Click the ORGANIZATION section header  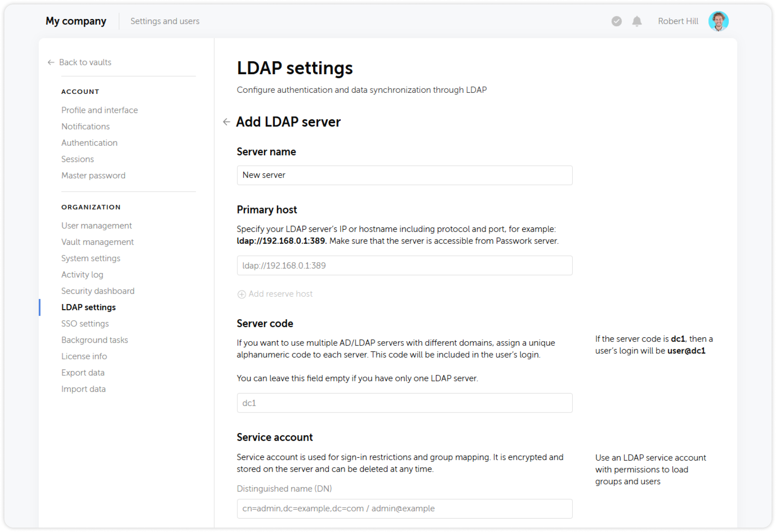tap(91, 207)
